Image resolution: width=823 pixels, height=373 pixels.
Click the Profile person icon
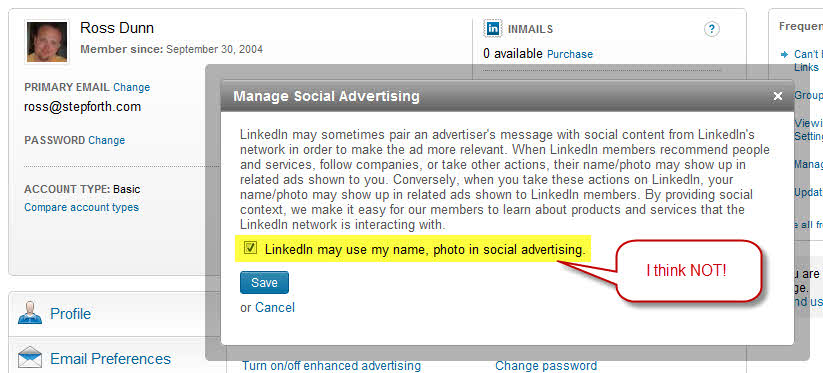tap(30, 313)
